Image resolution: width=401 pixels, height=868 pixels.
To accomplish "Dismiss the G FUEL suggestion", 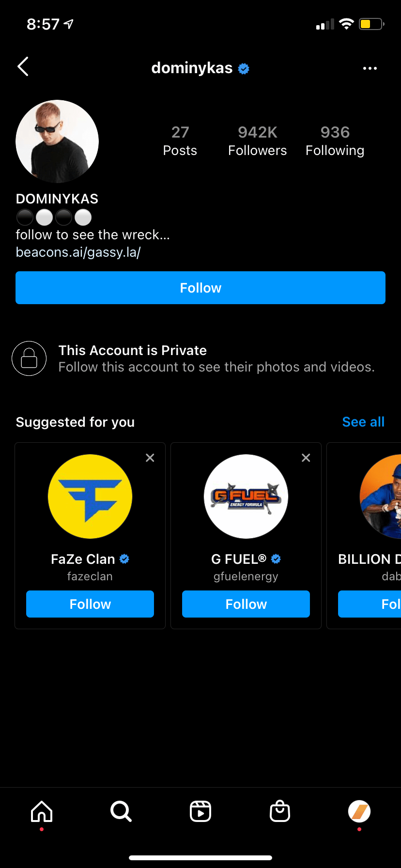I will [x=306, y=458].
